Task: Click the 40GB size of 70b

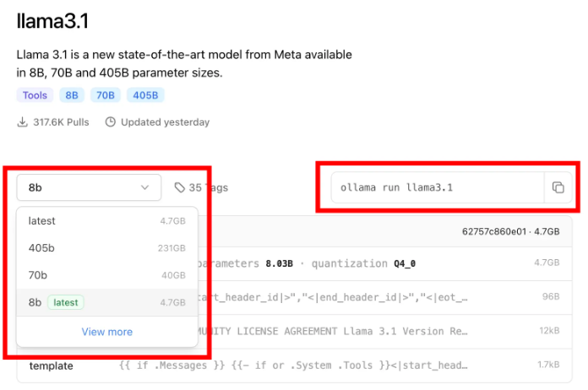Action: click(174, 275)
